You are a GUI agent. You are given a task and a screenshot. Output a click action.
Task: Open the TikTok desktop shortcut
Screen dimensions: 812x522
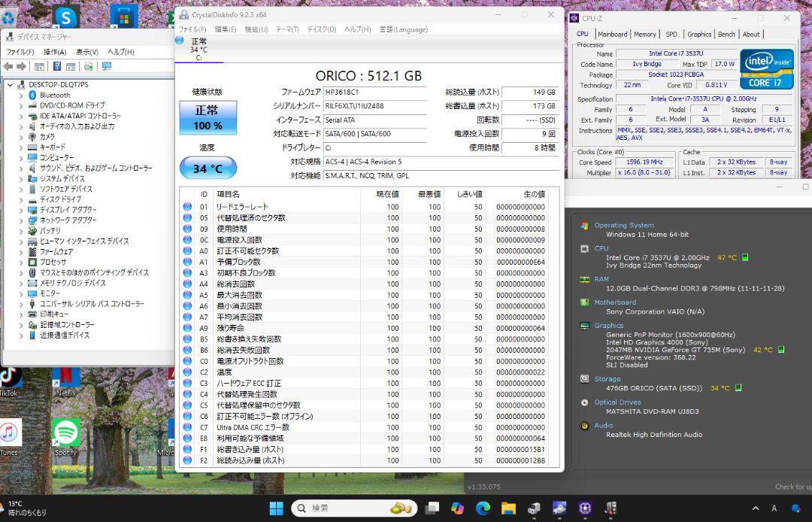(9, 381)
